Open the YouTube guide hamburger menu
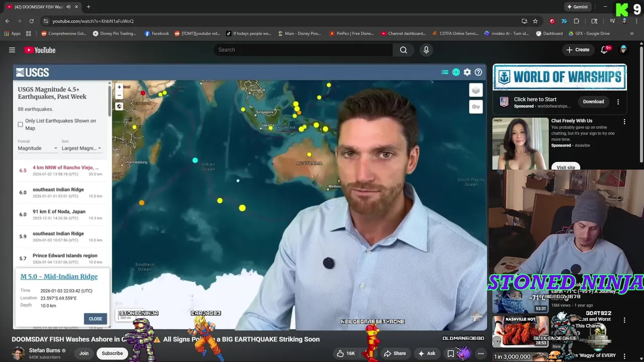The height and width of the screenshot is (362, 644). pyautogui.click(x=12, y=50)
